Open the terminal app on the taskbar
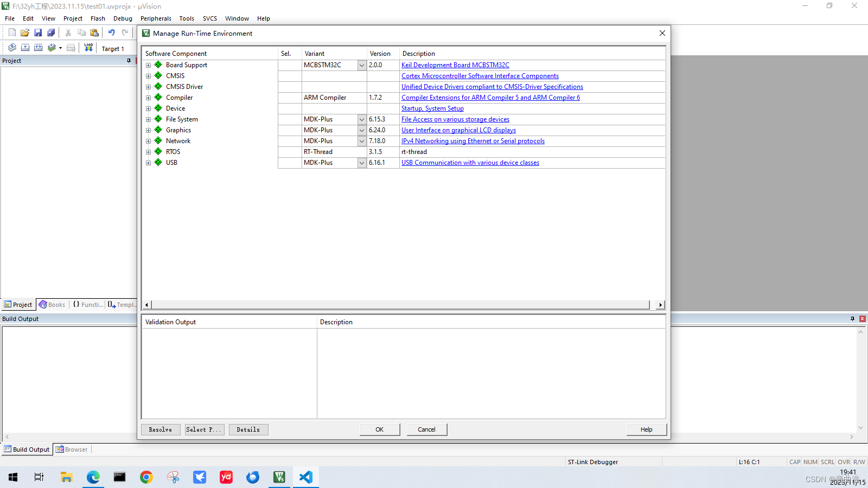The height and width of the screenshot is (488, 868). 120,477
